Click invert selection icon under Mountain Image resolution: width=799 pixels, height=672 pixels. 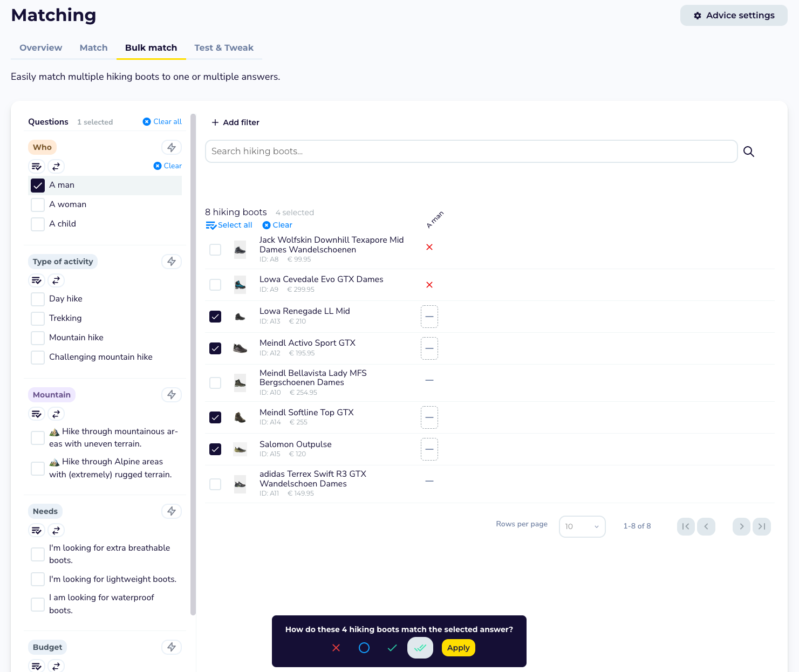56,414
